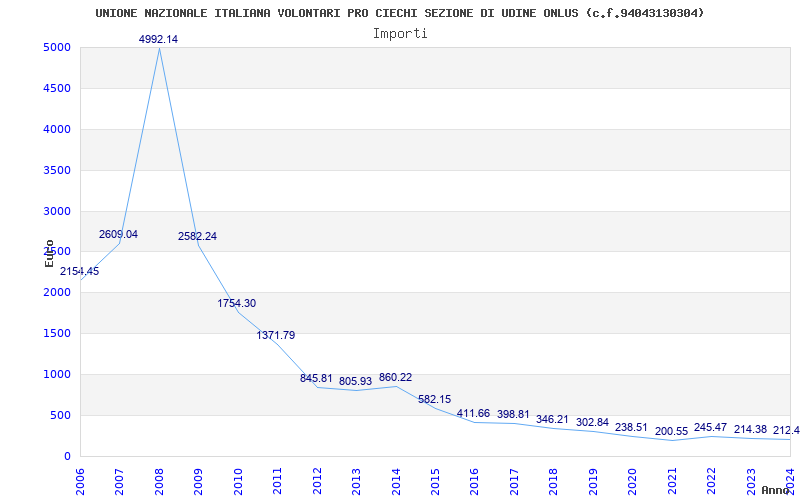Select the 398.81 data label

point(513,414)
